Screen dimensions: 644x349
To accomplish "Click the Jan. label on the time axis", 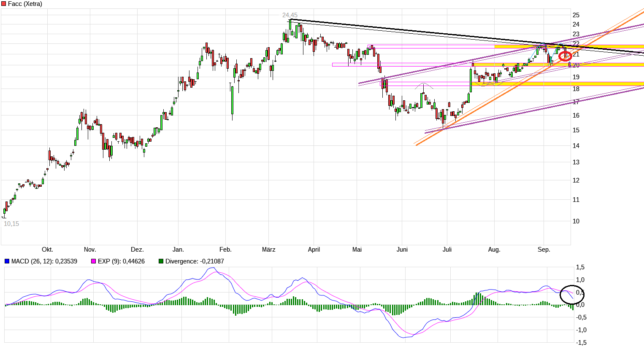I will [178, 250].
